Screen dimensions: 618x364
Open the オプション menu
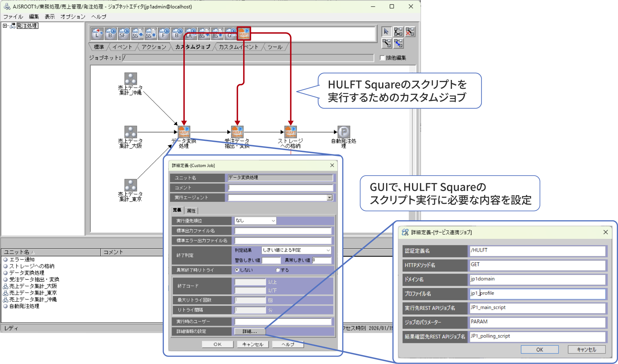72,16
